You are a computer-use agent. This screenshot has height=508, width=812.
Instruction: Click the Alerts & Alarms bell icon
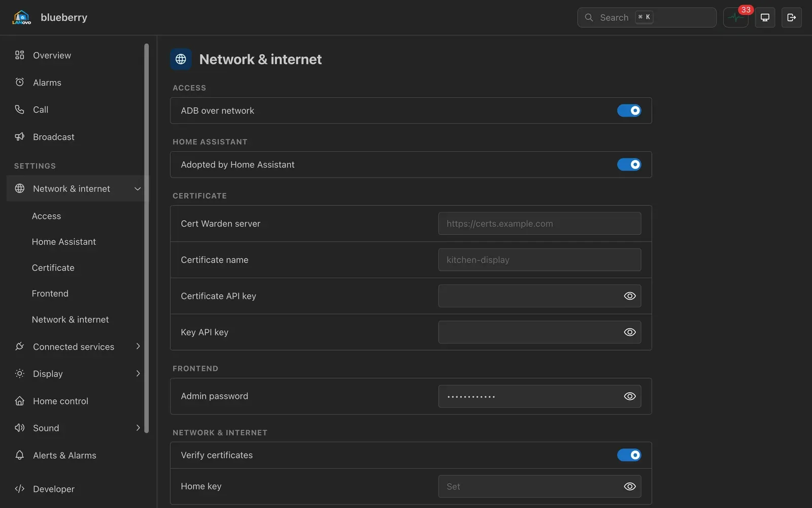click(x=20, y=455)
